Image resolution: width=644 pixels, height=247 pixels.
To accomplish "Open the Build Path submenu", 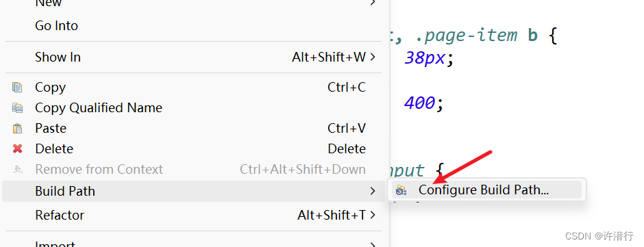I will [x=193, y=191].
